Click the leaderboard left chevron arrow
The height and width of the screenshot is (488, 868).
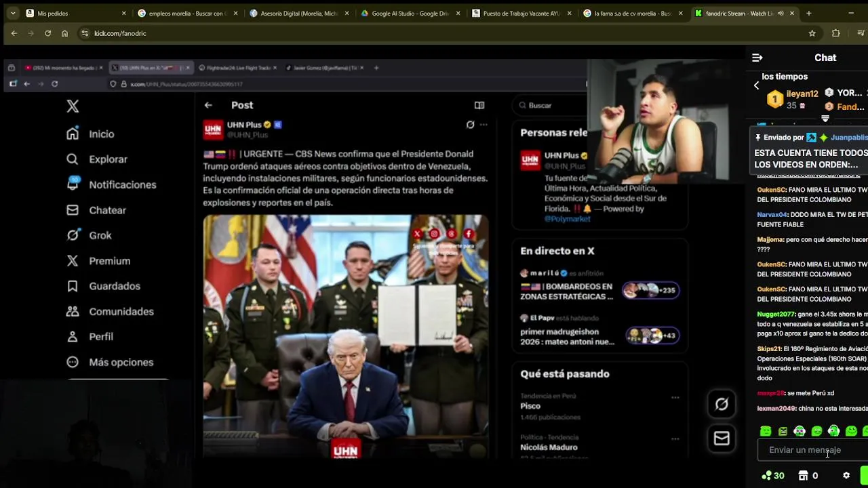coord(756,85)
